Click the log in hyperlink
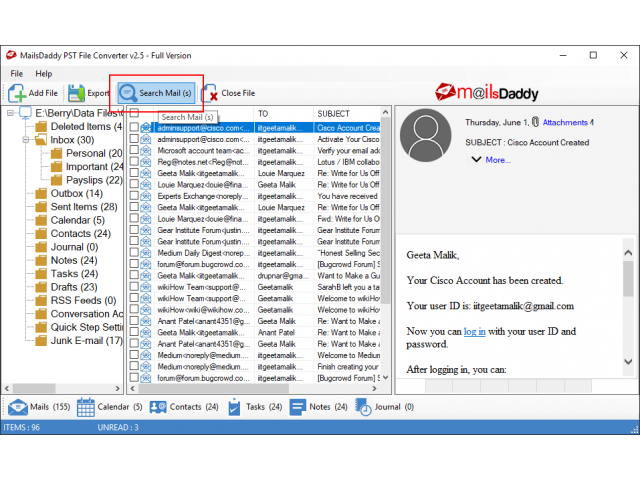Screen dimensions: 640x480 click(x=475, y=331)
